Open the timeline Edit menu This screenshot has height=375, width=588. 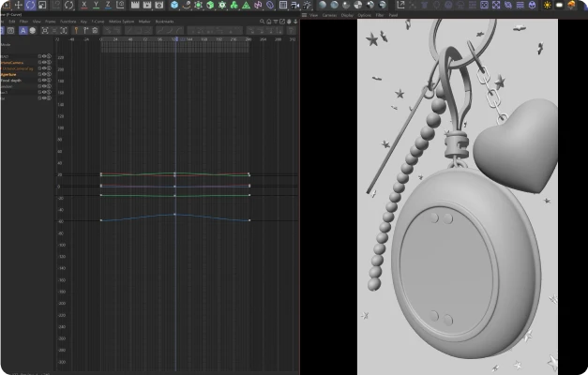[x=12, y=22]
